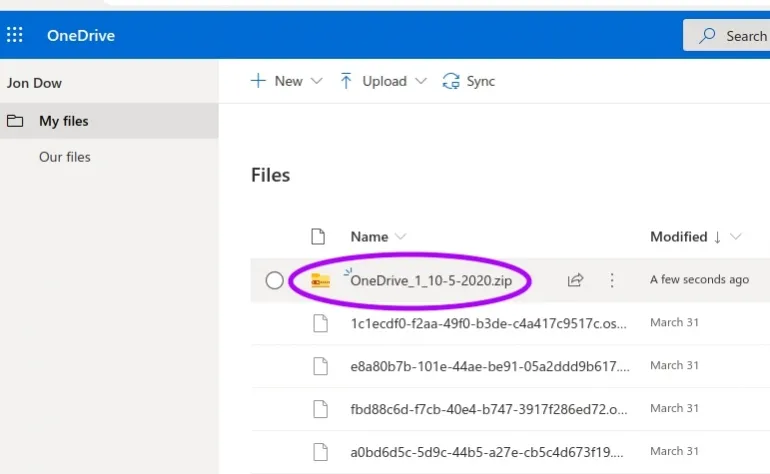Viewport: 770px width, 474px height.
Task: Click March 31 date of 1c1ecdf0 file
Action: (674, 322)
